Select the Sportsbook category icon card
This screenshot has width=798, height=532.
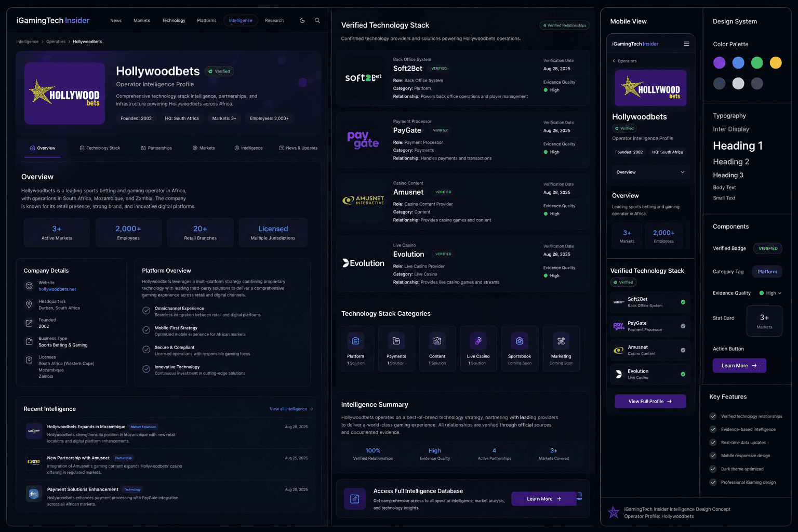520,349
